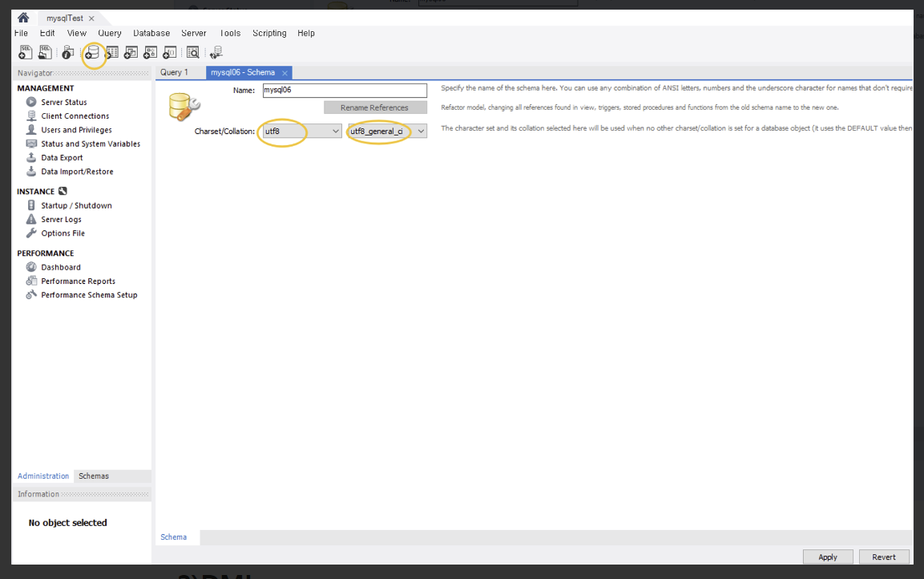Viewport: 924px width, 579px height.
Task: Switch to Administration navigator tab
Action: pyautogui.click(x=43, y=476)
